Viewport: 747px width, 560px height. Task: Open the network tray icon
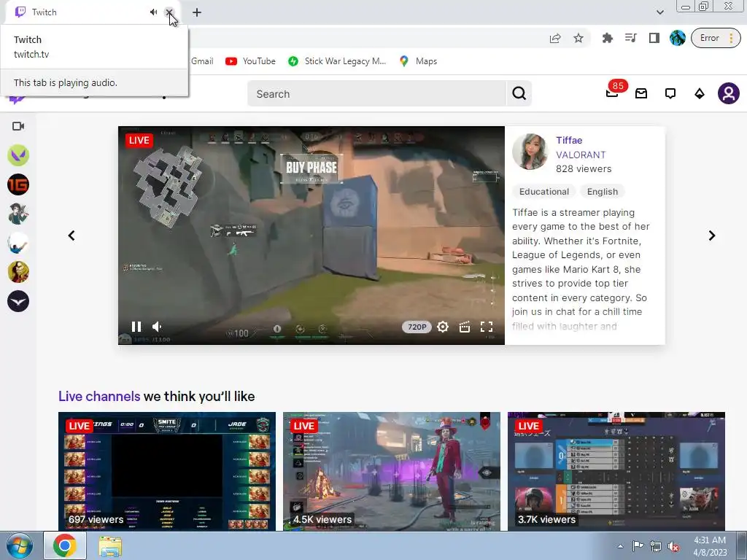(x=656, y=546)
